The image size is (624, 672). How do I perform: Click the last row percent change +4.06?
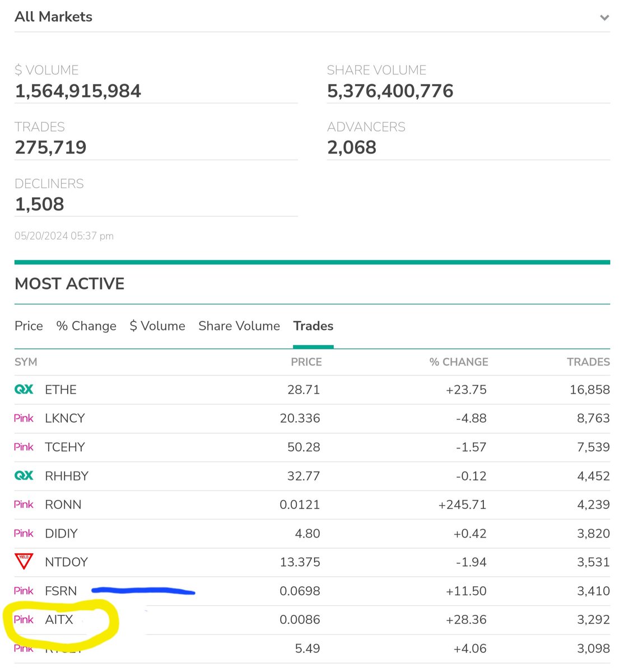coord(469,648)
